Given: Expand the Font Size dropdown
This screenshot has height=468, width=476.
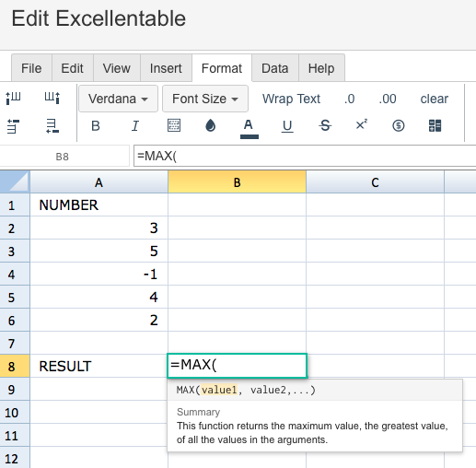Looking at the screenshot, I should point(205,99).
